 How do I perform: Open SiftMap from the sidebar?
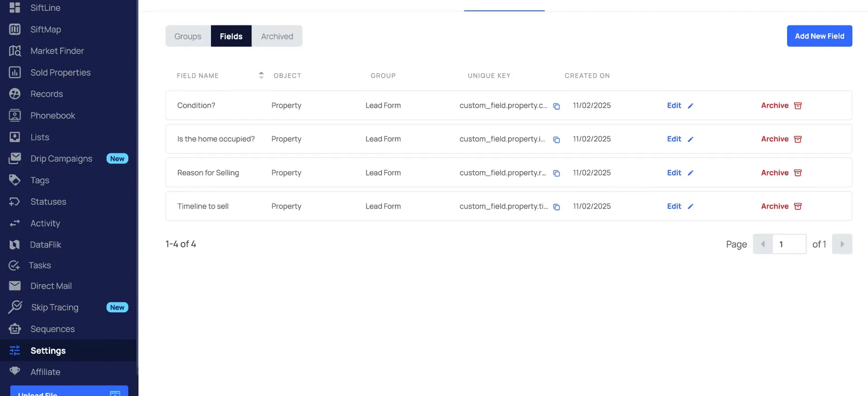(x=45, y=29)
